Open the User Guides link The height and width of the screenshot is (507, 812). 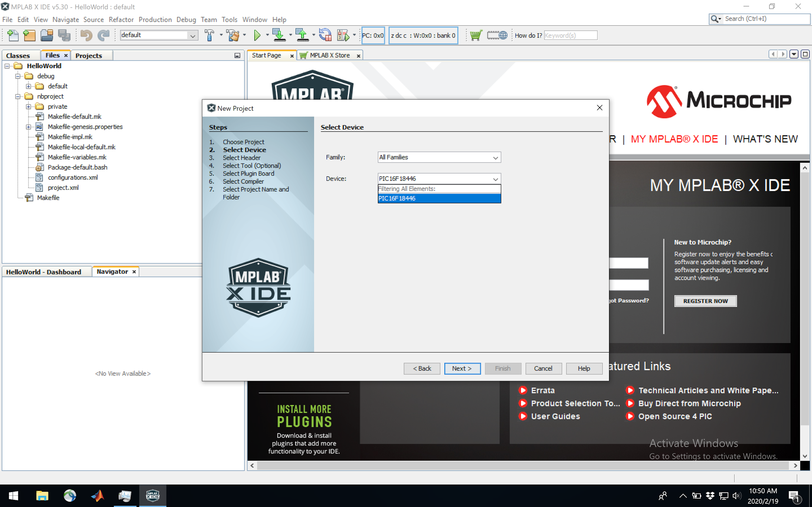[x=555, y=416]
